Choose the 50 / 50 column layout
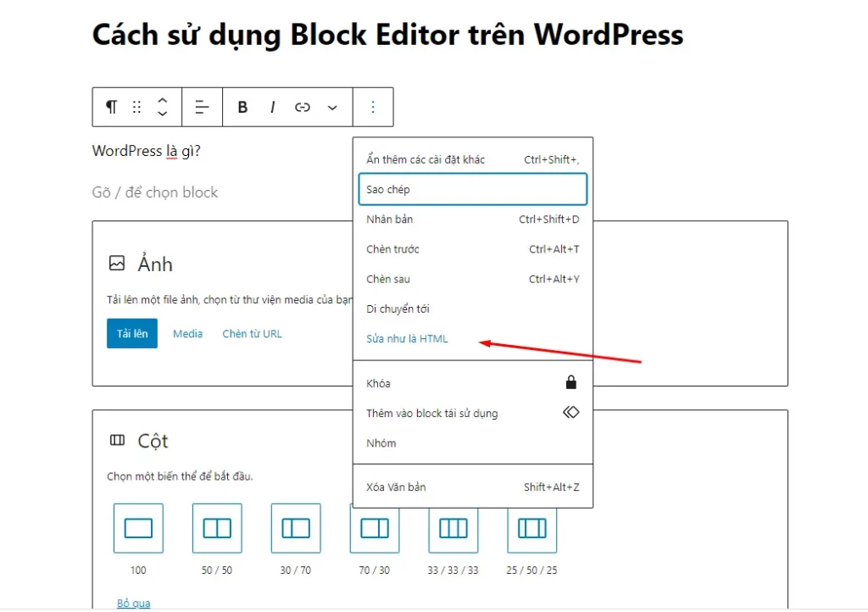This screenshot has height=612, width=868. [x=217, y=528]
